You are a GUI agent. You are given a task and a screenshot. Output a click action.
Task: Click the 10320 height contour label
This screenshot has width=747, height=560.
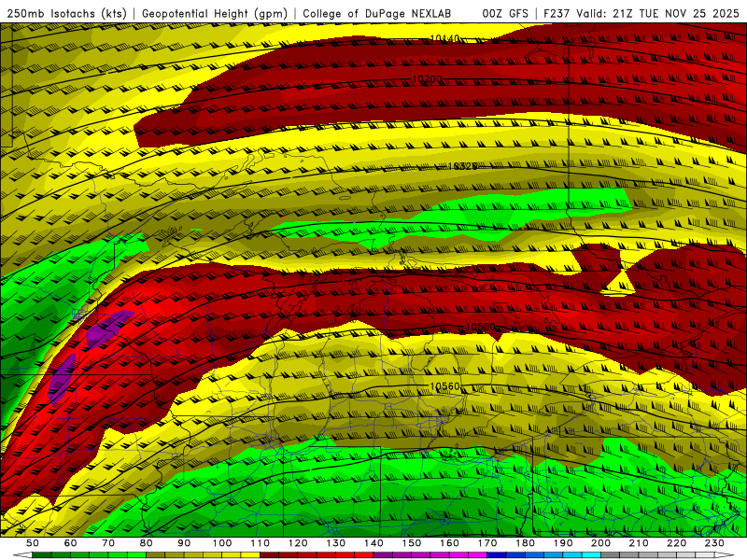click(x=462, y=166)
